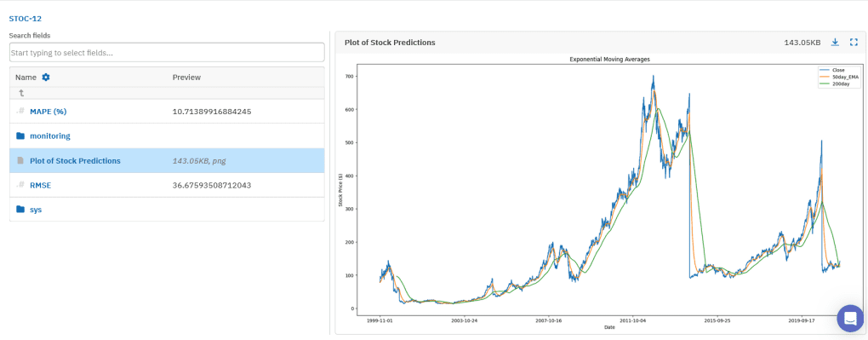Click the 143.05KB, png preview text
This screenshot has height=340, width=868.
click(x=199, y=161)
